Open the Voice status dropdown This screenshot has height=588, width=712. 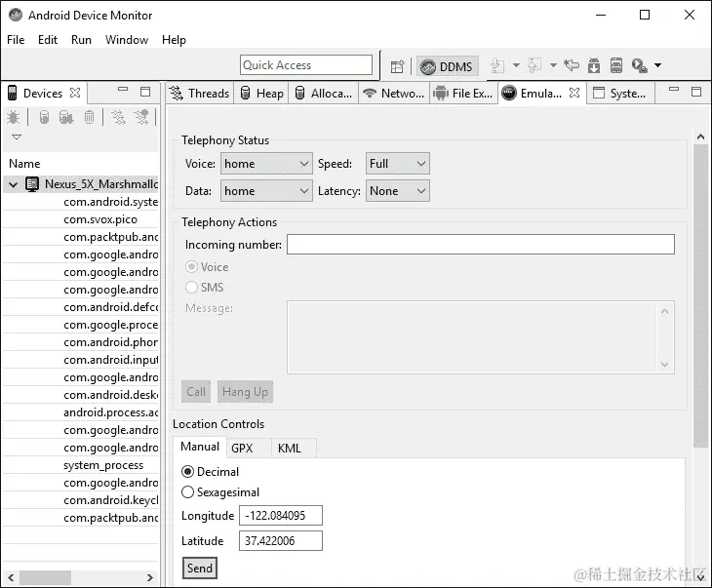(266, 164)
